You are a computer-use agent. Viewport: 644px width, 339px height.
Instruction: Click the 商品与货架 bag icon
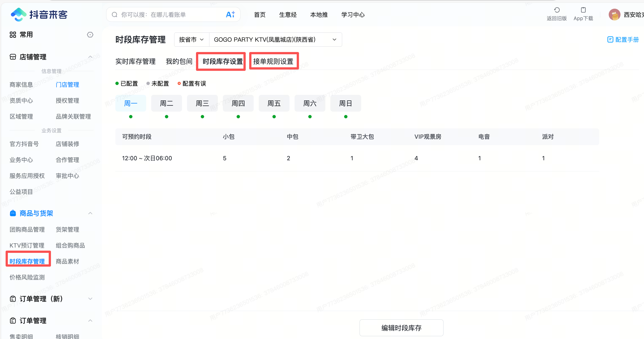(13, 213)
